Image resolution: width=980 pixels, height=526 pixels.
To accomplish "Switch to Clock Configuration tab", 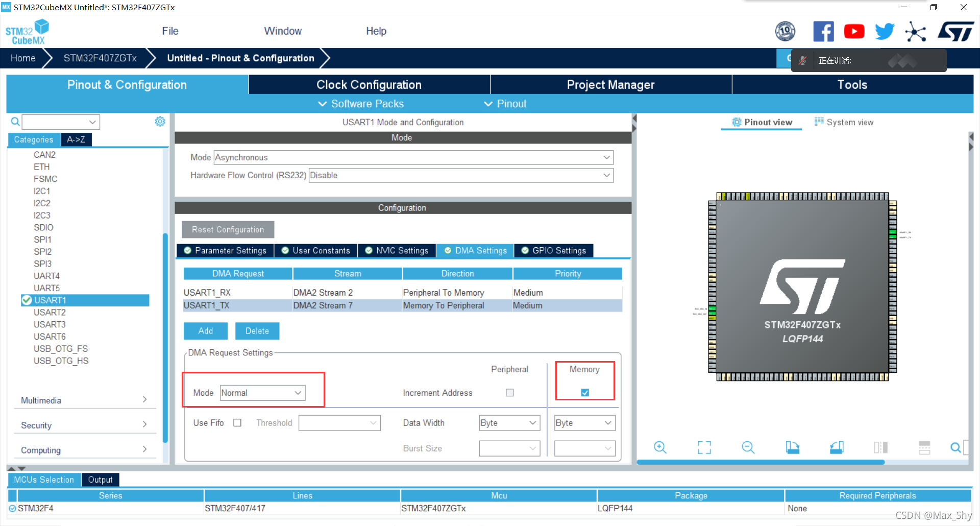I will click(369, 85).
